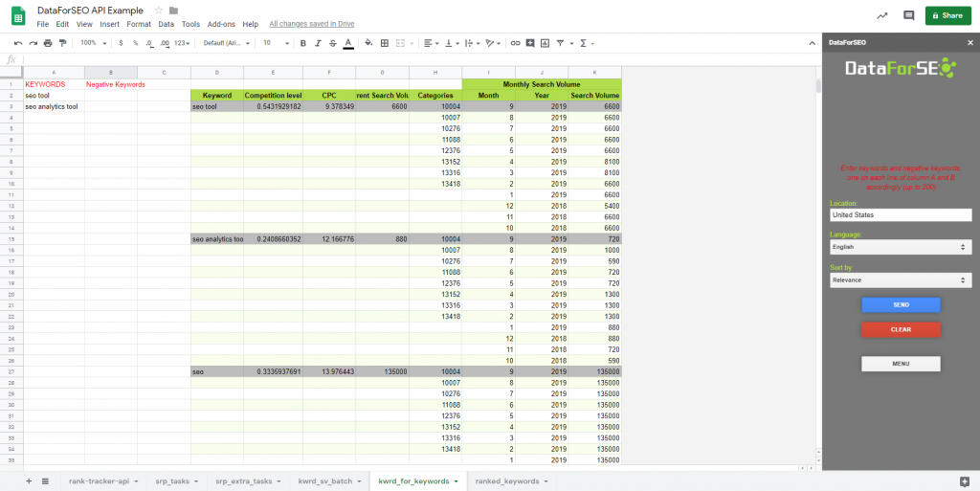Switch to kwrd_sv_batch sheet tab
Screen dimensions: 980x491
click(x=329, y=481)
